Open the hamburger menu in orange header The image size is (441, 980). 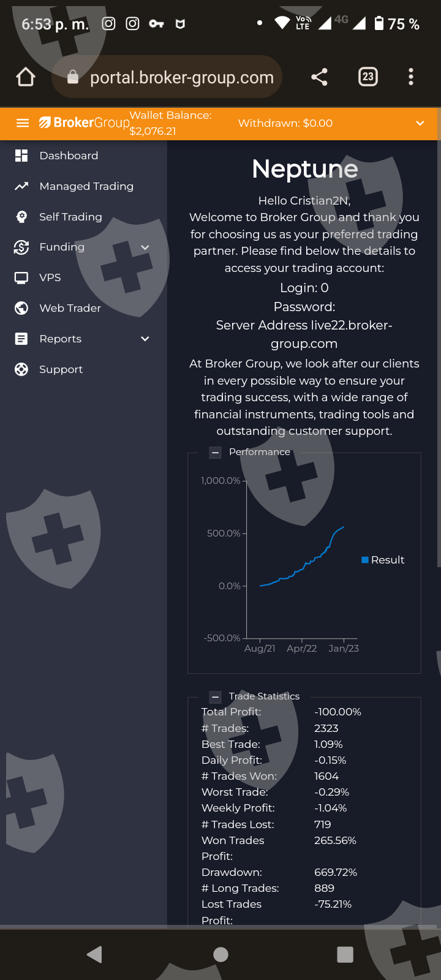tap(23, 123)
